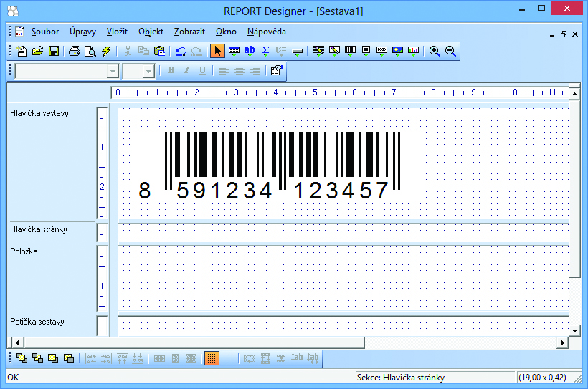Insert a barcode with the barcode tool

tap(350, 51)
